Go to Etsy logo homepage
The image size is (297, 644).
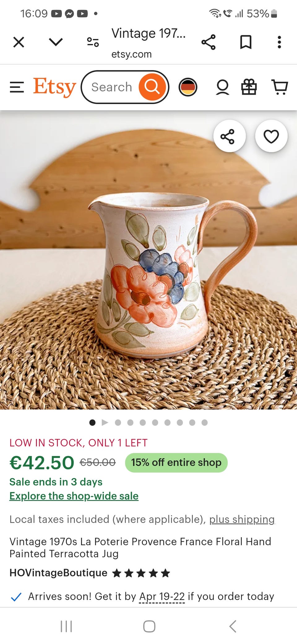54,87
